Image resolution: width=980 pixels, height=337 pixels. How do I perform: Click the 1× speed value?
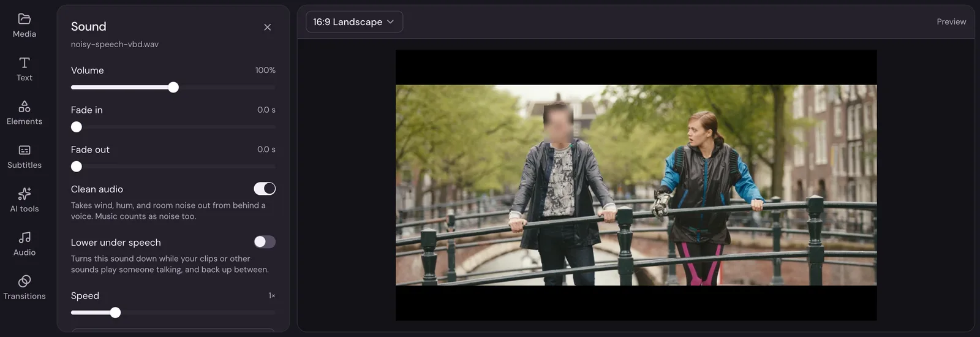tap(272, 295)
